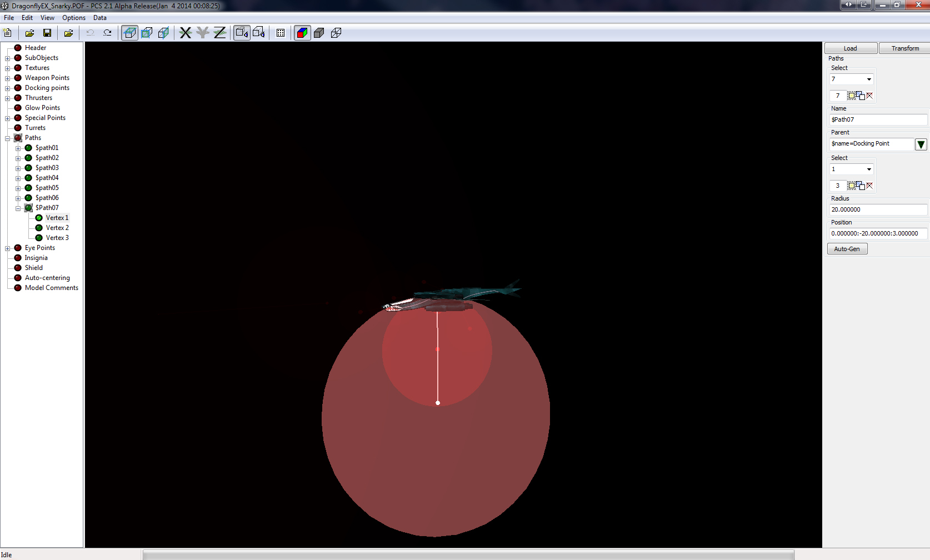Image resolution: width=930 pixels, height=560 pixels.
Task: Click the Load button
Action: click(x=851, y=48)
